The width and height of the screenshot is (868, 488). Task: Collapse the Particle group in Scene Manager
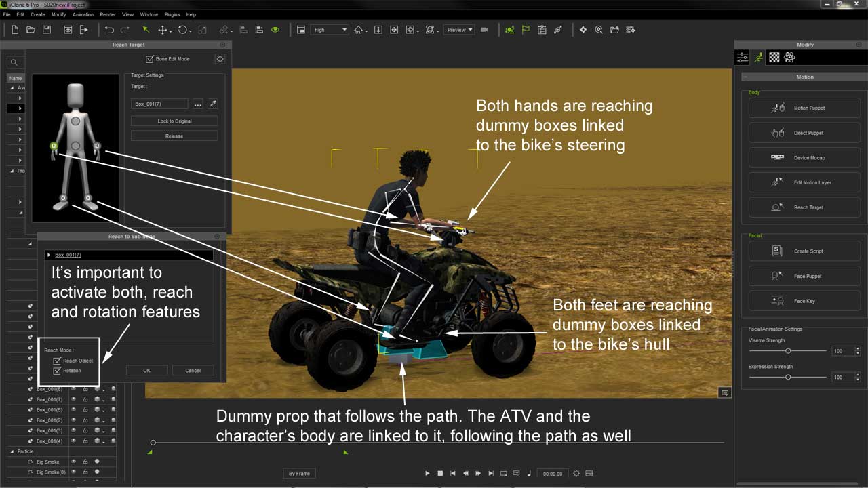(x=12, y=451)
